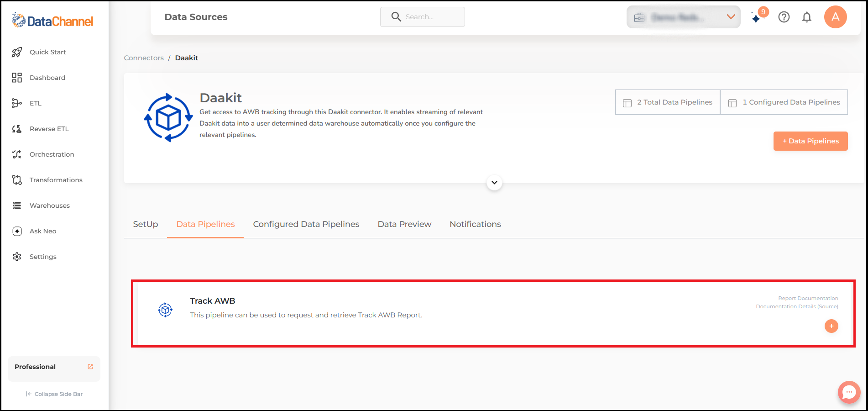This screenshot has height=411, width=868.
Task: Open the Warehouses stack icon
Action: pos(17,205)
